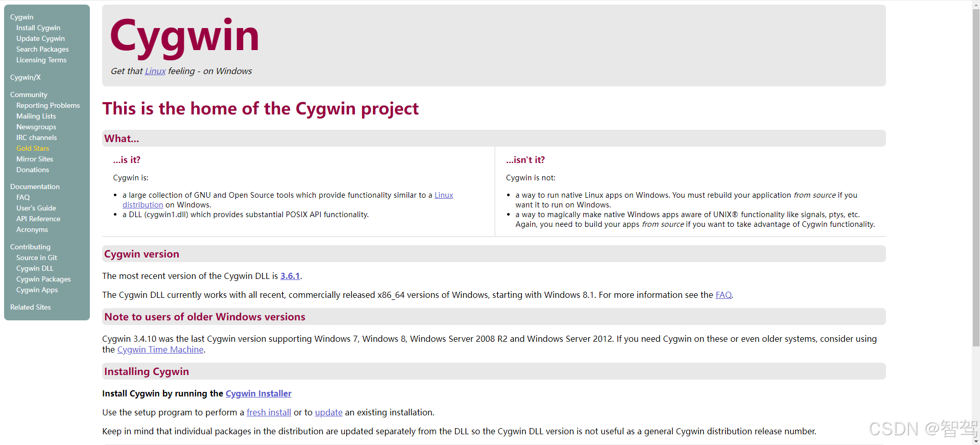The image size is (980, 445).
Task: Click the '...is it?' subheading
Action: point(127,160)
